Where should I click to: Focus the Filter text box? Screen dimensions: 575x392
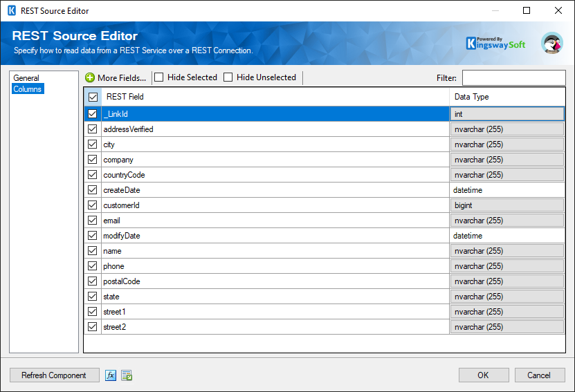[513, 77]
